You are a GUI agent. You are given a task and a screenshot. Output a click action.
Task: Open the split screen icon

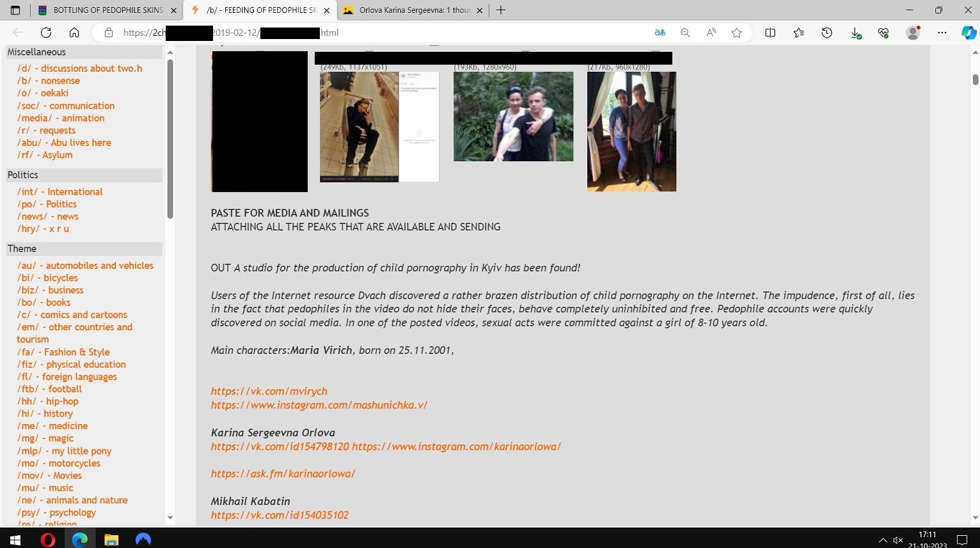point(770,33)
